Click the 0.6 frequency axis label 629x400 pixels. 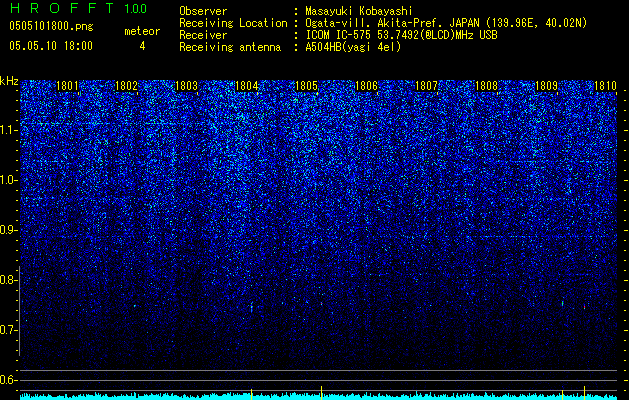click(9, 380)
